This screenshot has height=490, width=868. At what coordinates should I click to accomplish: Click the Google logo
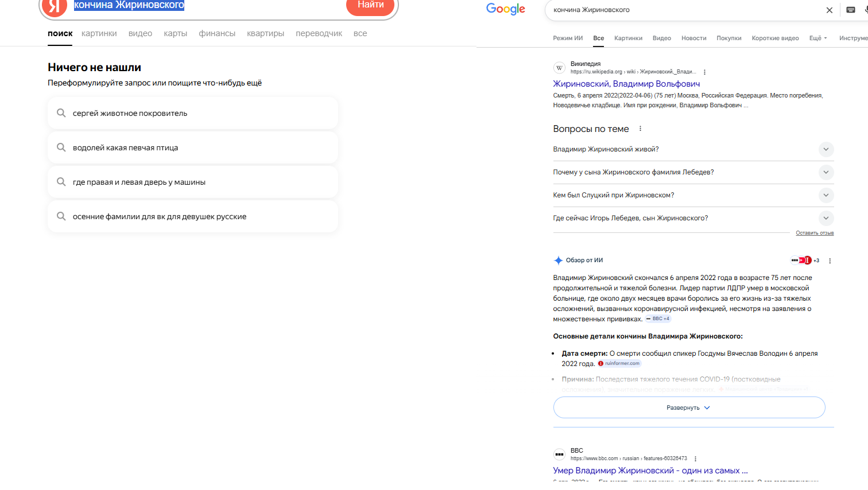click(505, 9)
